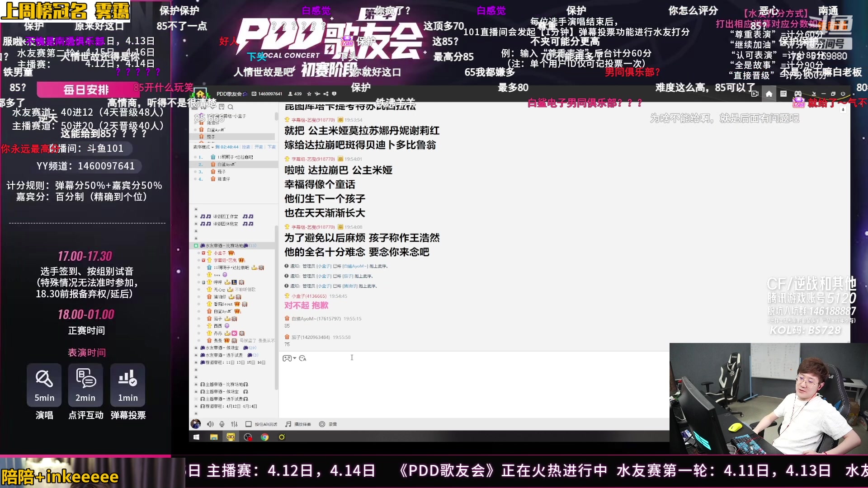Click the streamer webcam thumbnail
The height and width of the screenshot is (488, 868).
point(769,399)
